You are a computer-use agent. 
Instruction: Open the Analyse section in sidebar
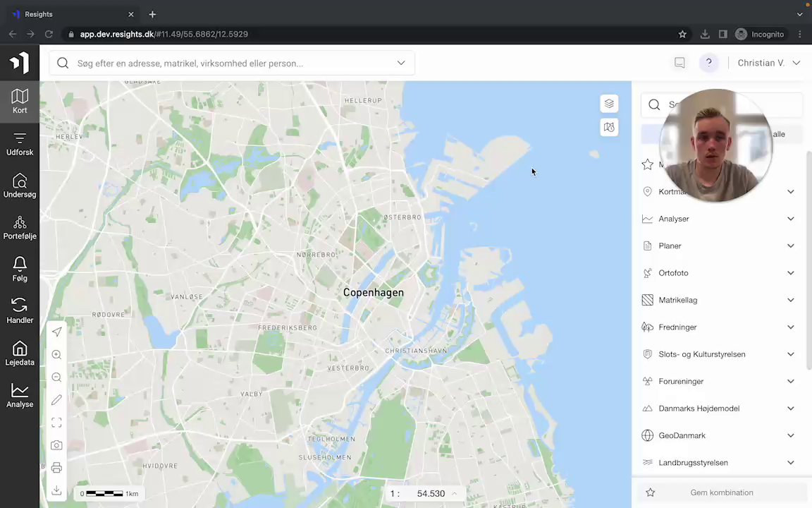(20, 396)
